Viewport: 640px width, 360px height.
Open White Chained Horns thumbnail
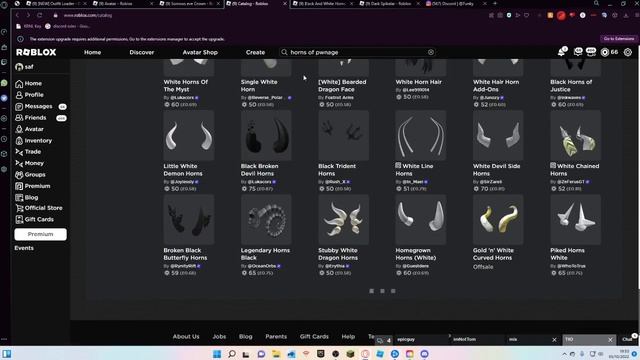pos(576,136)
